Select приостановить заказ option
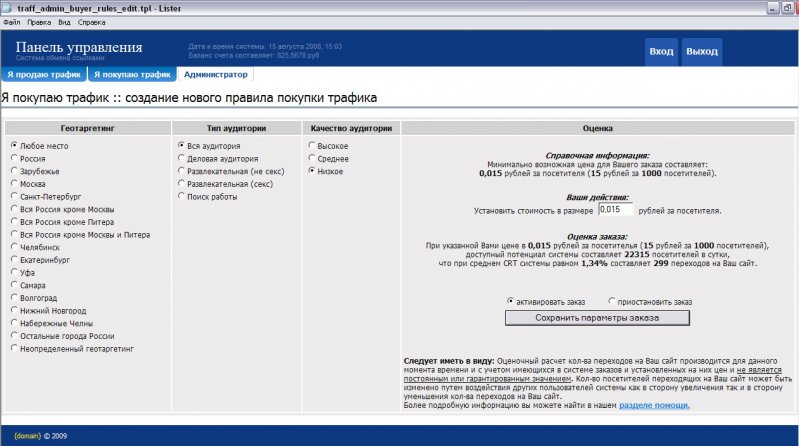The image size is (799, 446). [x=611, y=301]
